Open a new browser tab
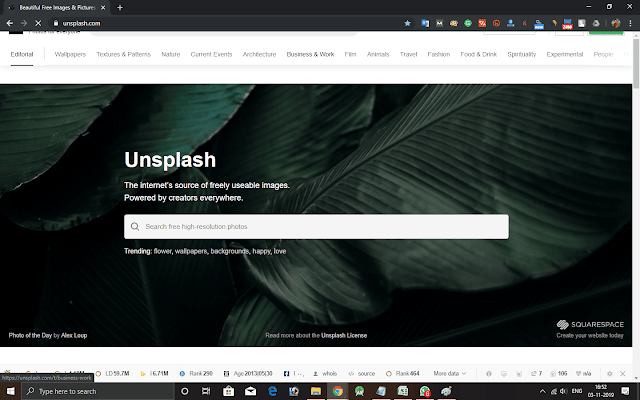Viewport: 640px width, 400px height. point(120,7)
